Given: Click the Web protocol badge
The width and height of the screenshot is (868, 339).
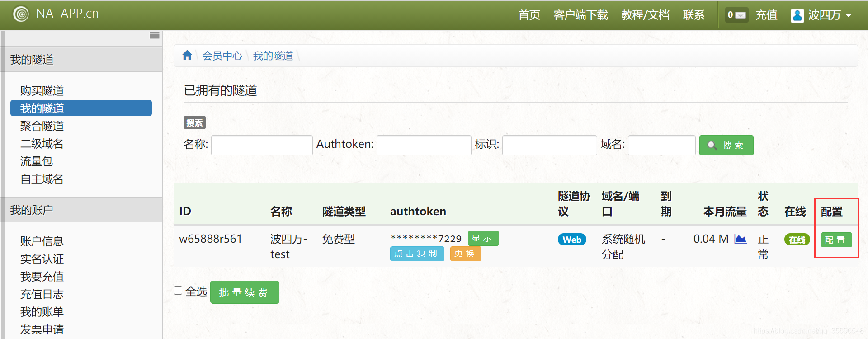Looking at the screenshot, I should [572, 240].
